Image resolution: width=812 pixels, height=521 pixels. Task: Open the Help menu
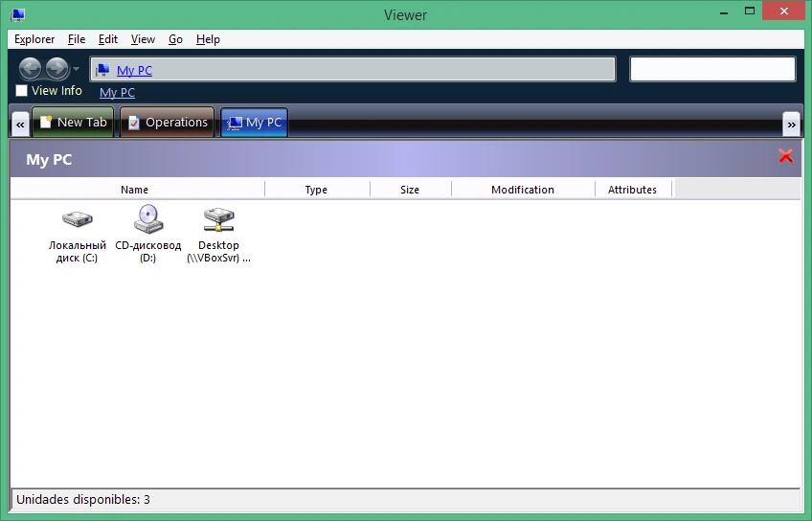tap(208, 39)
